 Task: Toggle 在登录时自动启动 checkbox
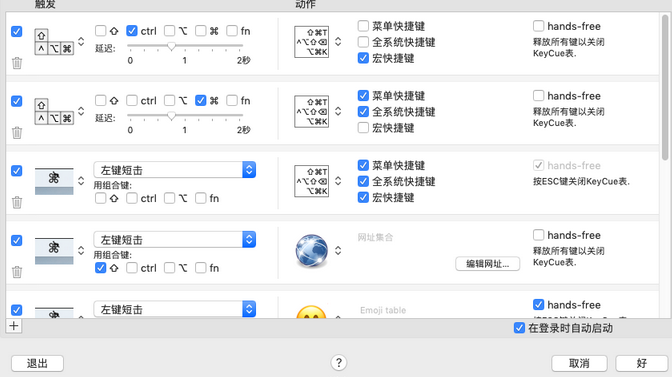coord(519,328)
